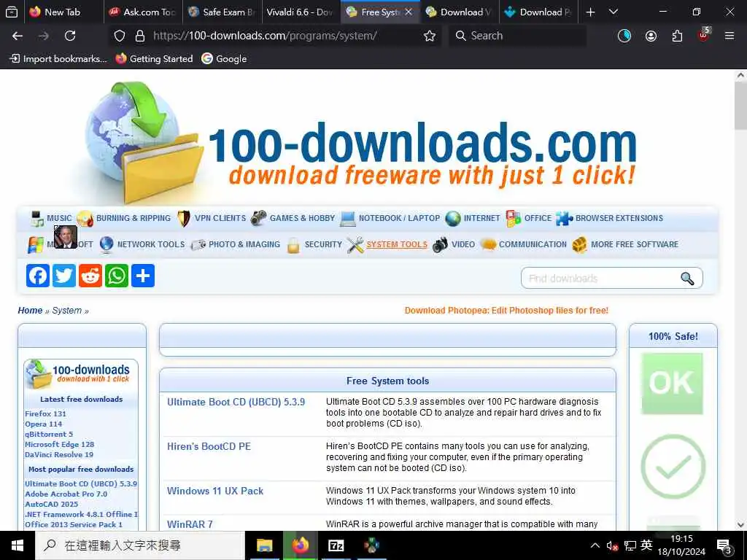Open More Free Software category
The width and height of the screenshot is (747, 560).
click(635, 244)
